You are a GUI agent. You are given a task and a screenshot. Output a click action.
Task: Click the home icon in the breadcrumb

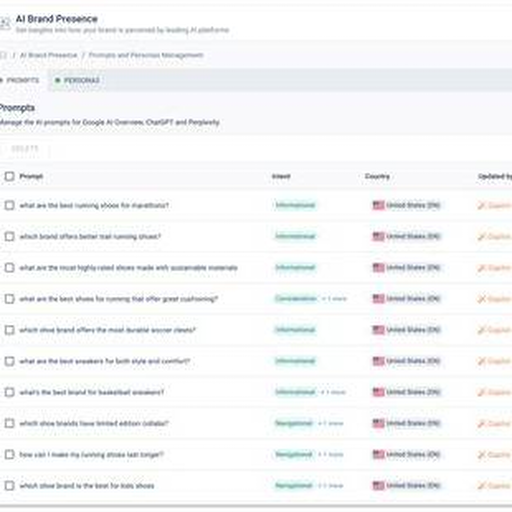[3, 55]
